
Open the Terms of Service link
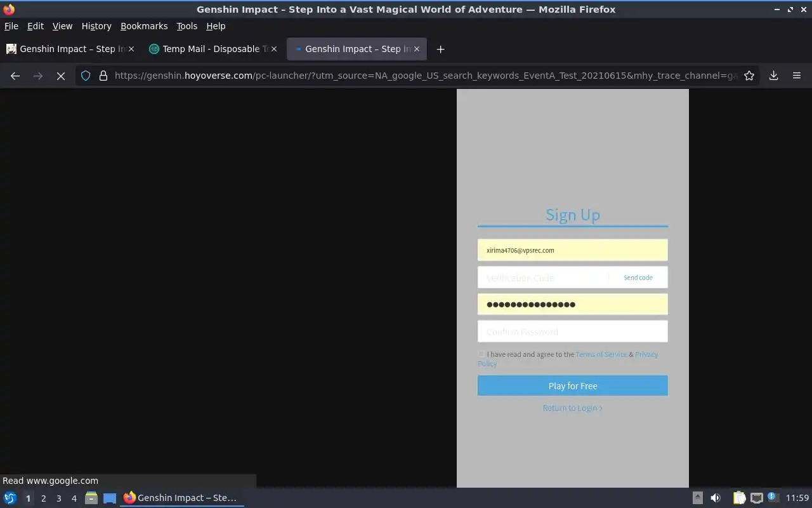click(601, 354)
